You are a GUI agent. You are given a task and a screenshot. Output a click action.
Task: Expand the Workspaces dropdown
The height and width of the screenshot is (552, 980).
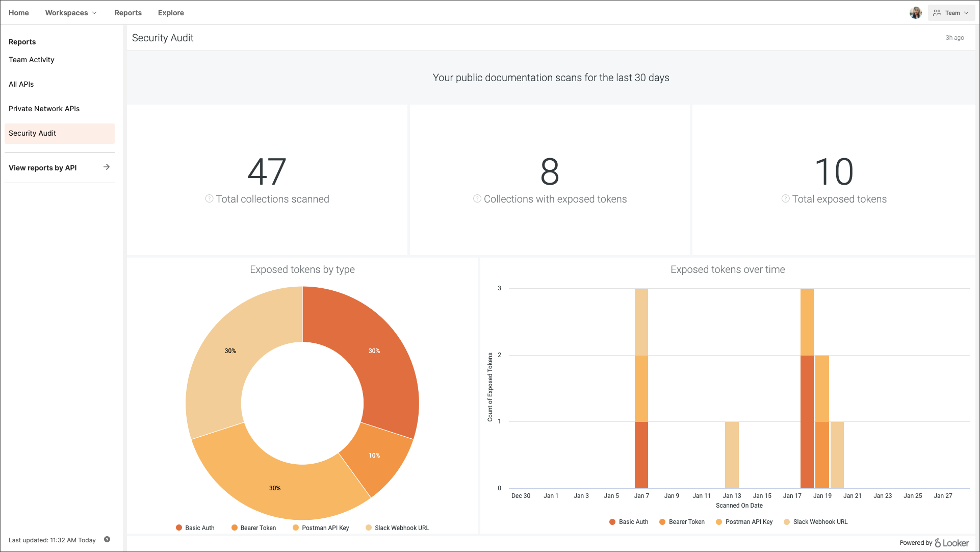70,13
